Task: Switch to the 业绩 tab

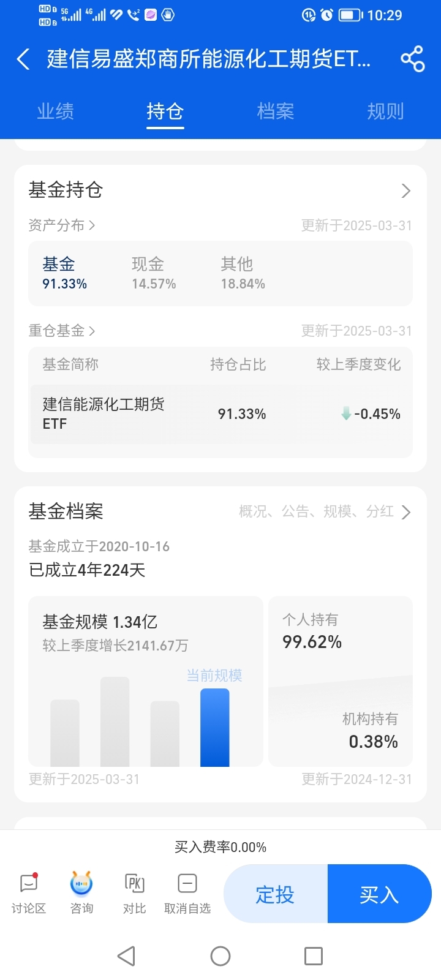Action: (x=55, y=111)
